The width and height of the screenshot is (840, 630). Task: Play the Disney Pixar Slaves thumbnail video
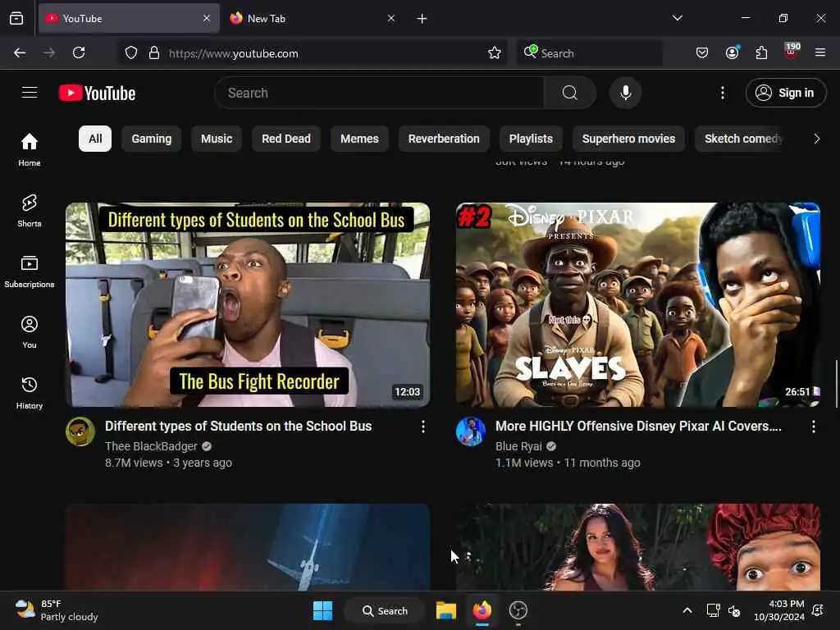point(637,304)
